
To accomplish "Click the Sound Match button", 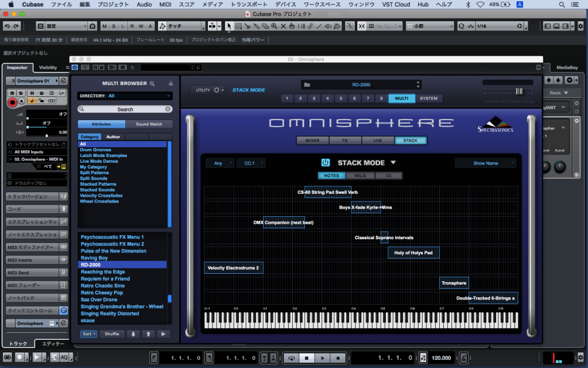I will [x=149, y=124].
